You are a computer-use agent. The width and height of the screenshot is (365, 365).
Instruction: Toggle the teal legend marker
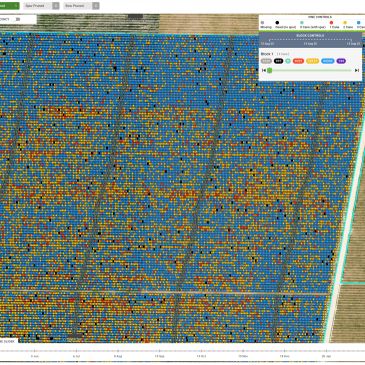[x=302, y=23]
